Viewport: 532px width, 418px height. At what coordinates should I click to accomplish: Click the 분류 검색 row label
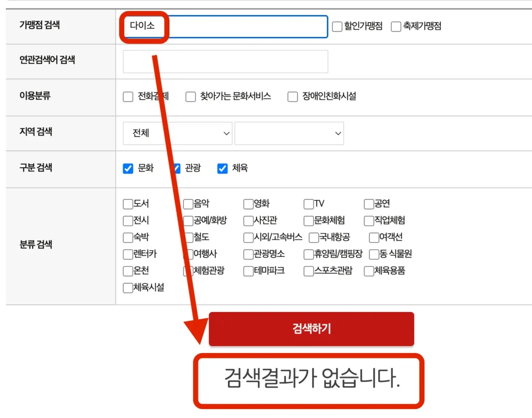tap(36, 245)
